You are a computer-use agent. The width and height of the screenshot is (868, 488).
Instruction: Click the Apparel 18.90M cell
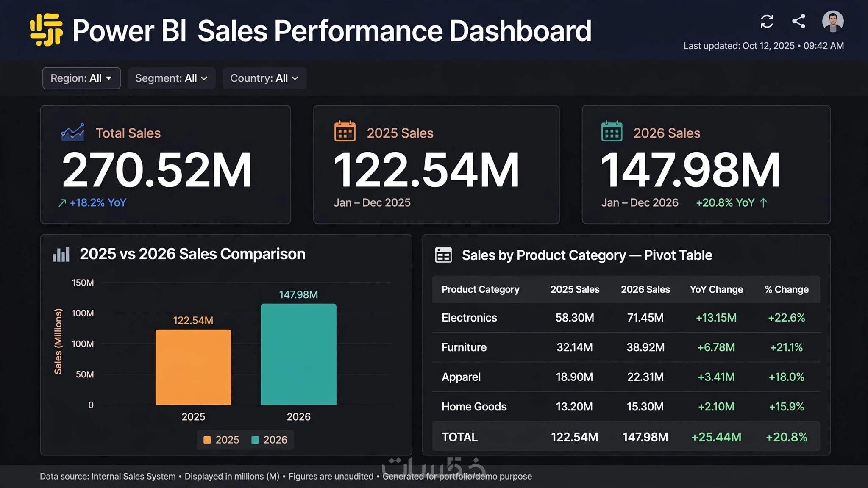575,377
